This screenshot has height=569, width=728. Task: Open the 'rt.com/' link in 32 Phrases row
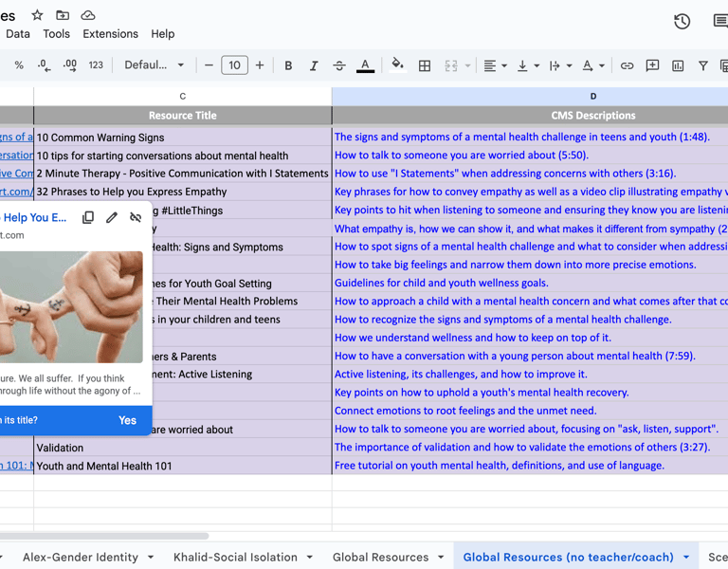[x=17, y=192]
